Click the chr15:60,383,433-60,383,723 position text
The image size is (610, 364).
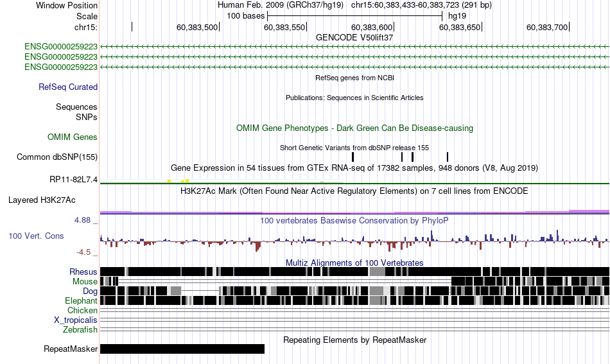click(x=421, y=5)
